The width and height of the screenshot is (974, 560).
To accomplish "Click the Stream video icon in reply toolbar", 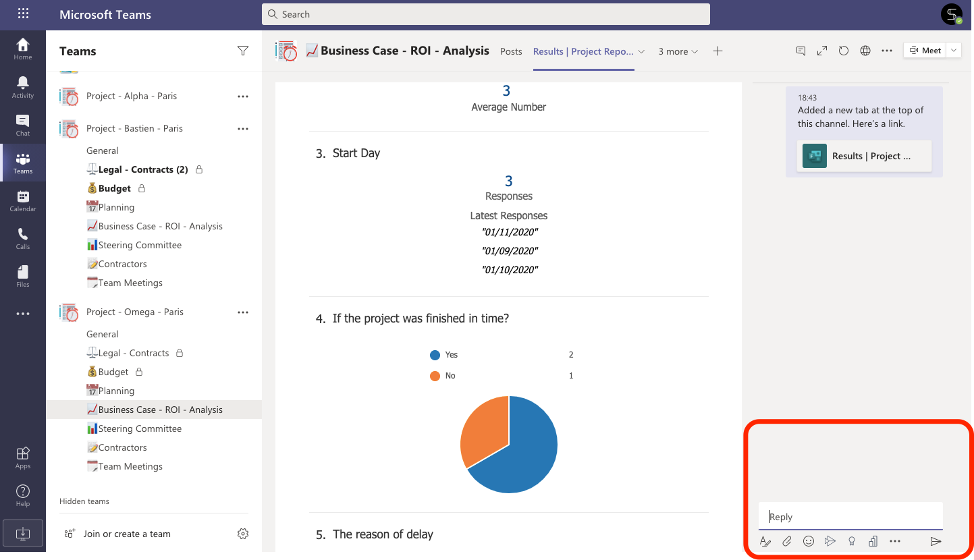I will tap(830, 541).
